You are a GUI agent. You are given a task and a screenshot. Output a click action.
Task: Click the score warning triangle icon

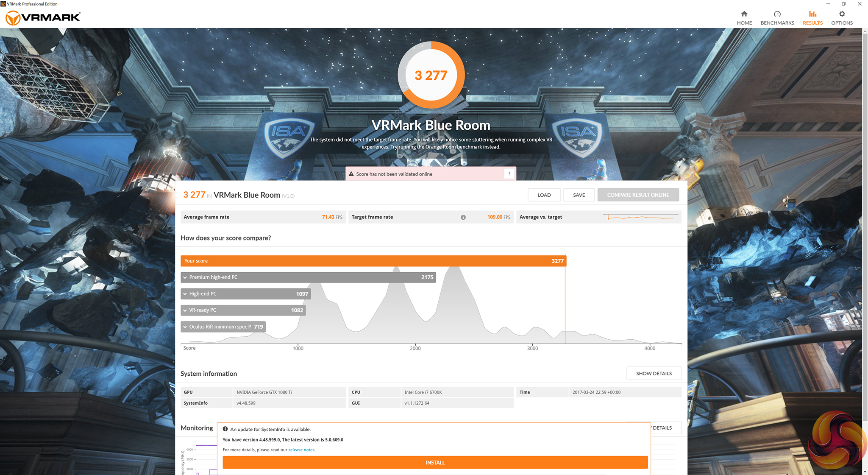351,174
